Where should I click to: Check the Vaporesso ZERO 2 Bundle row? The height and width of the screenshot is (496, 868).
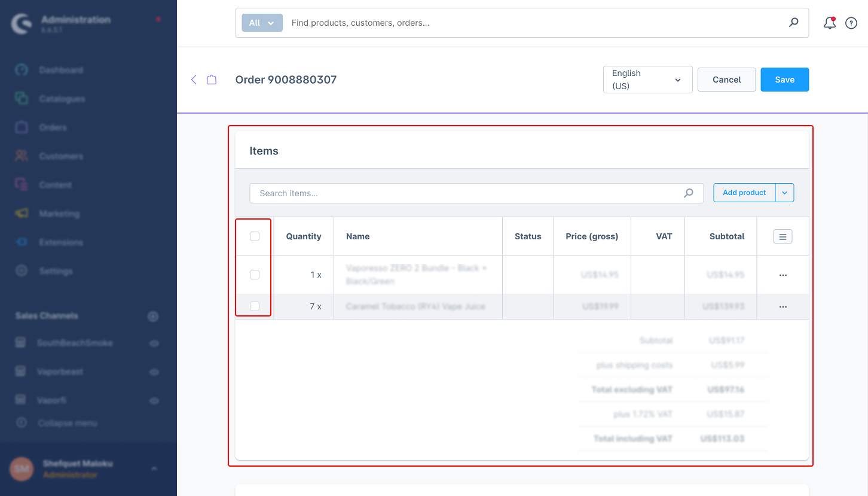[255, 275]
